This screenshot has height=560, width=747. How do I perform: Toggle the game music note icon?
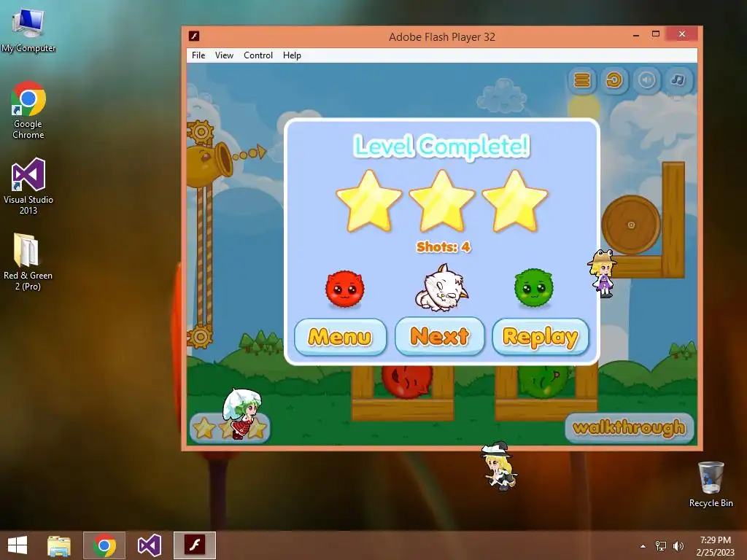click(x=678, y=80)
